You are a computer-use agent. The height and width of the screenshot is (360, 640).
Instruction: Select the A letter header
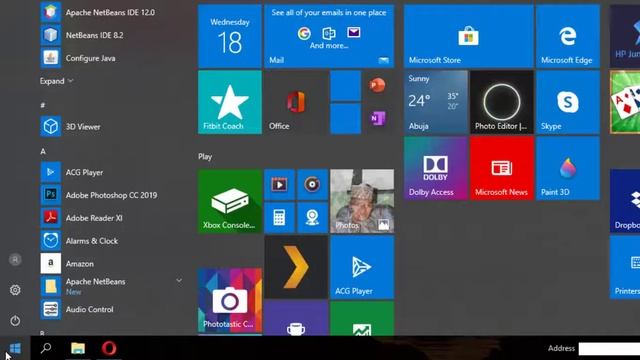click(43, 151)
